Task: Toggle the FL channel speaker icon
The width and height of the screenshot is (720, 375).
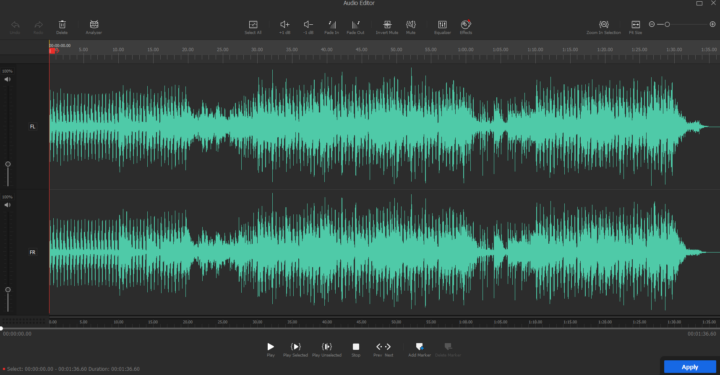Action: (7, 79)
